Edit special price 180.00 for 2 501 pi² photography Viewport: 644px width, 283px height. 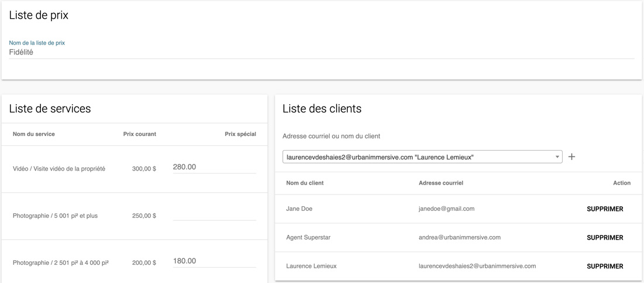214,261
